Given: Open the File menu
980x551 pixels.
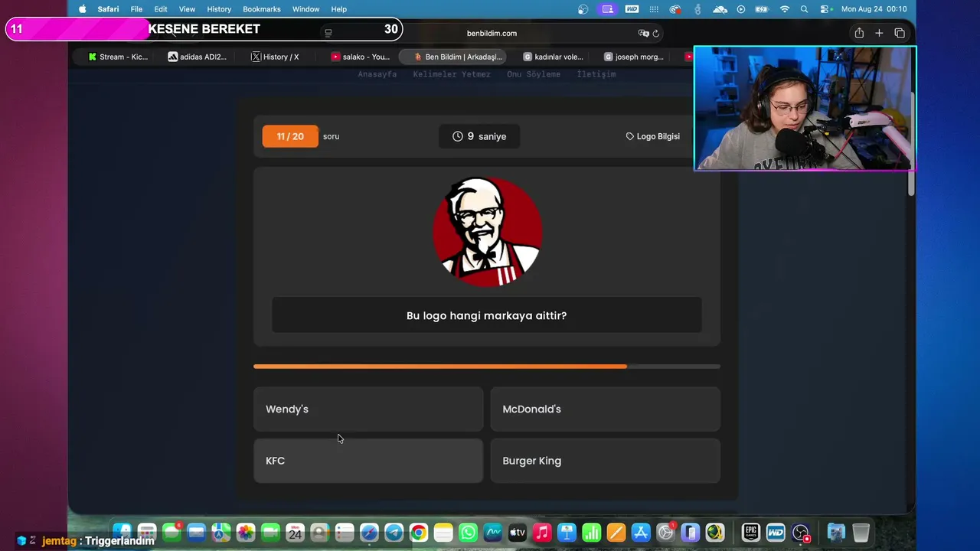Looking at the screenshot, I should click(136, 9).
